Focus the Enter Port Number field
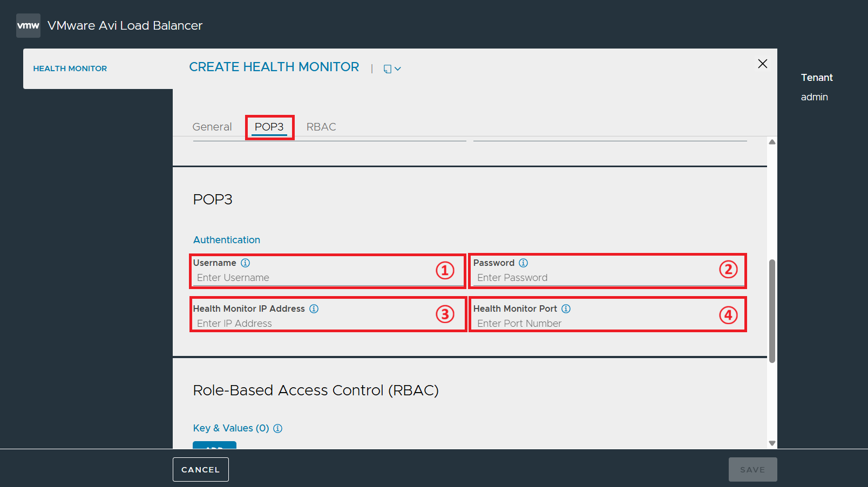 (608, 324)
